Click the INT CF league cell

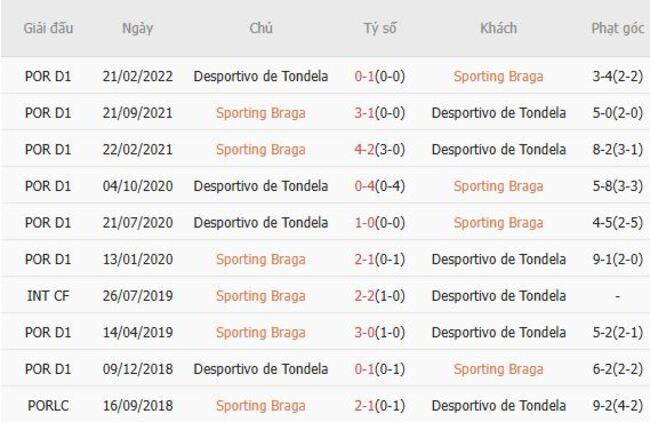coord(48,296)
